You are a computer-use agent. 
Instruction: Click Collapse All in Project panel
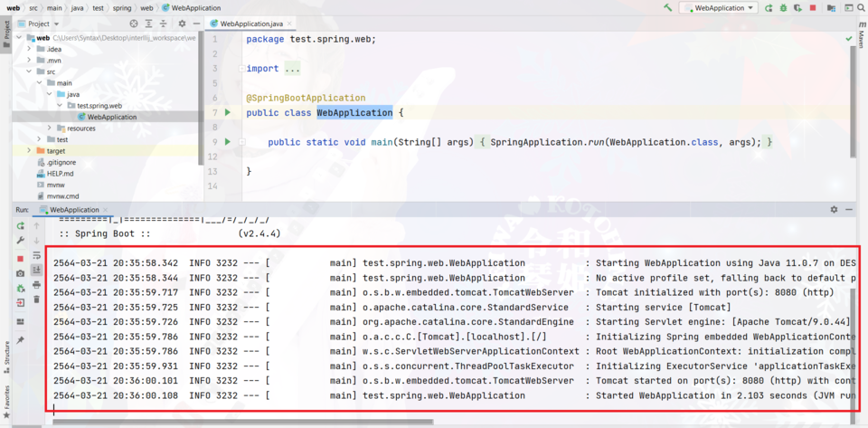click(x=164, y=24)
